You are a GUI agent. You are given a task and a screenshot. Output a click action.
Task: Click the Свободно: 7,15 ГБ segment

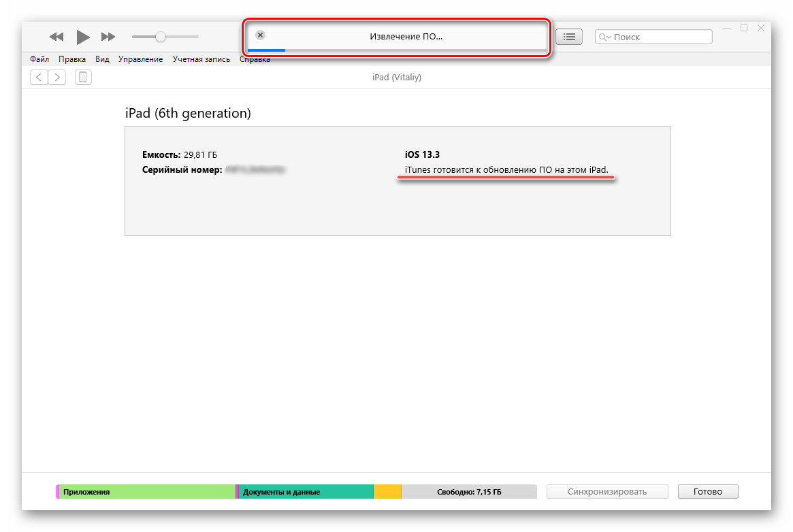469,492
